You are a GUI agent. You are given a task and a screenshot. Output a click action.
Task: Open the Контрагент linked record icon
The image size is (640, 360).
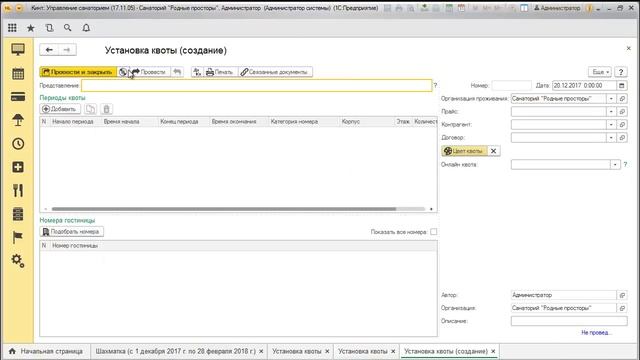click(622, 124)
